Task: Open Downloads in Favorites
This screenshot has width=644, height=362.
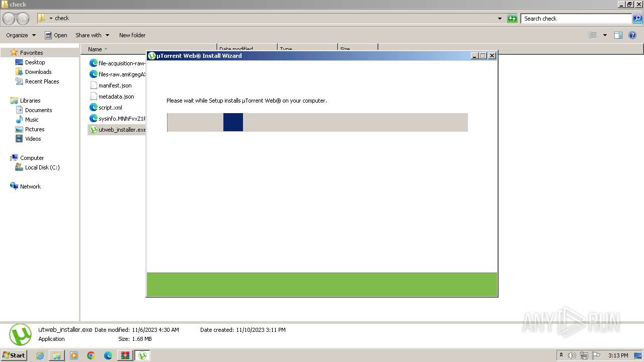Action: click(38, 72)
